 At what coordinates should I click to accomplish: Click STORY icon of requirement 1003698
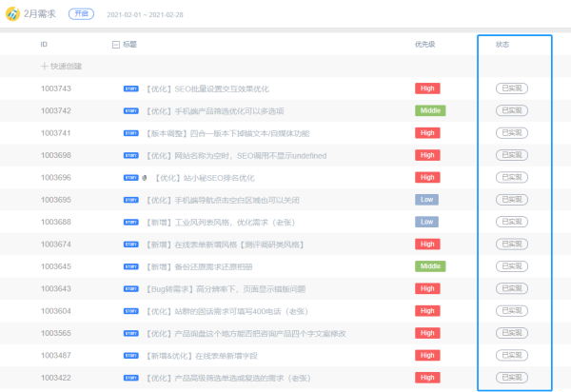pyautogui.click(x=131, y=155)
